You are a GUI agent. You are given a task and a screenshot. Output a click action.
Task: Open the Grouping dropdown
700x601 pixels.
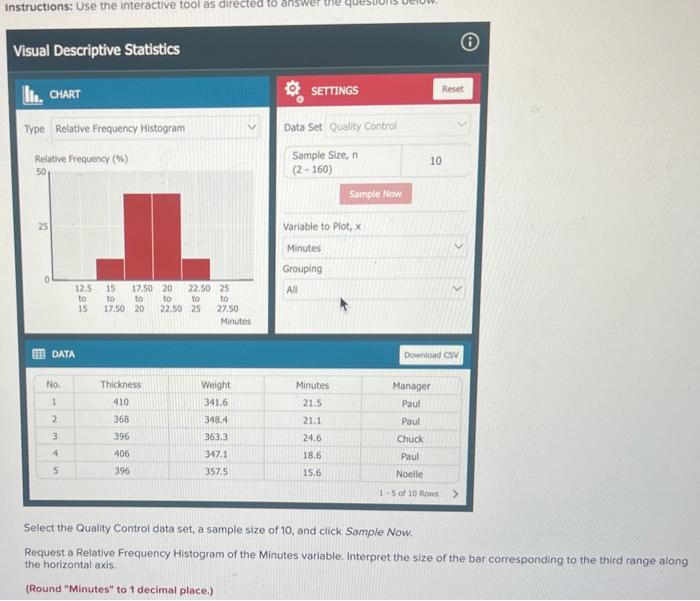coord(374,289)
